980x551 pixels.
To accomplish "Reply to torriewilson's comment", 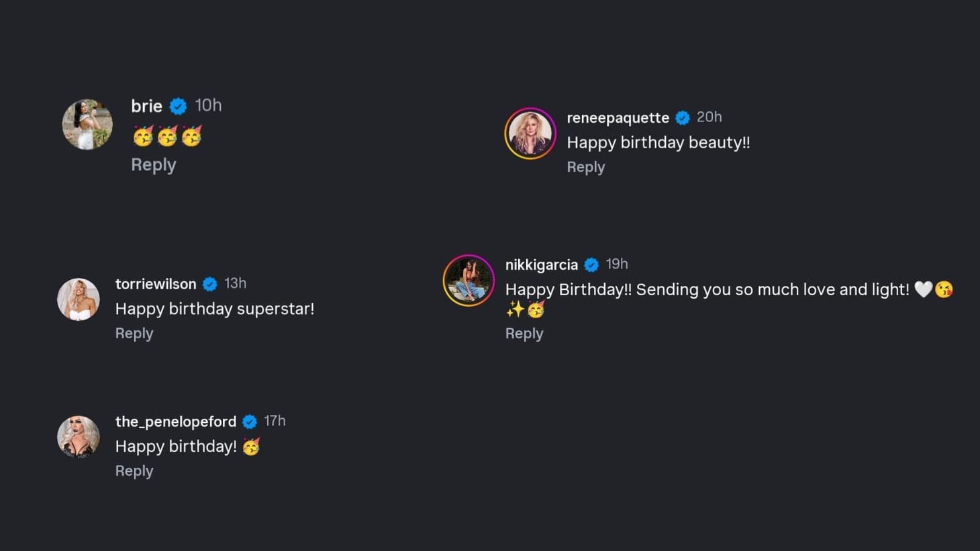I will pos(134,333).
